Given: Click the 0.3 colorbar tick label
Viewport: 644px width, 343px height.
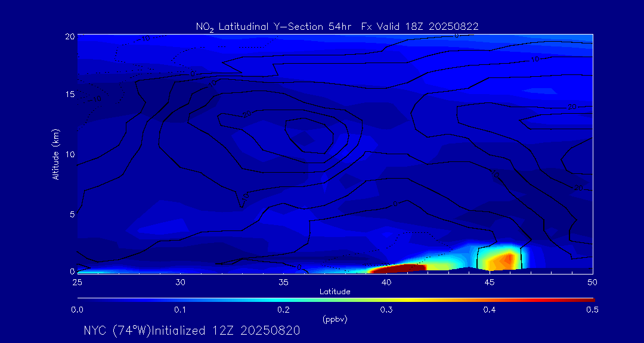Looking at the screenshot, I should (x=386, y=310).
